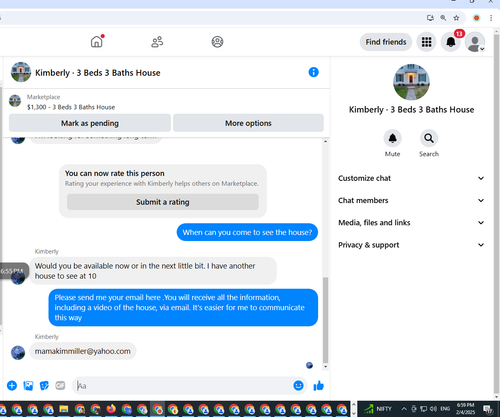Select the 'Please send me your email here' message

click(183, 307)
